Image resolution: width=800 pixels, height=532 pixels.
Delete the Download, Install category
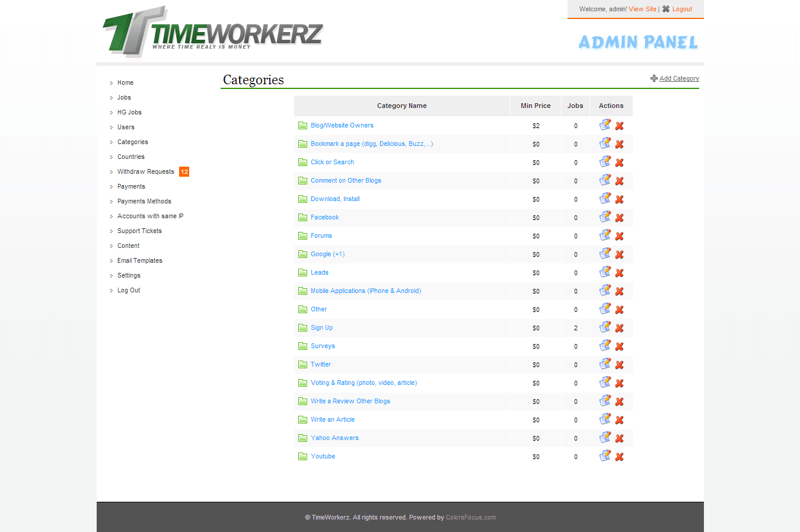point(619,199)
